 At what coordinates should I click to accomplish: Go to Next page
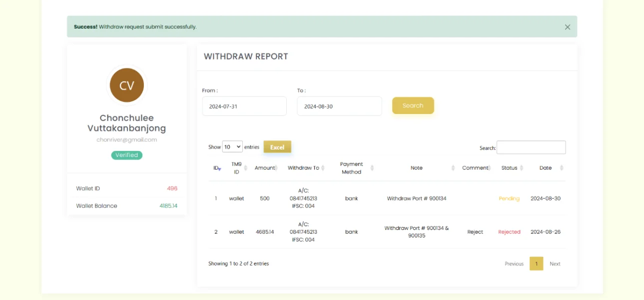coord(555,264)
